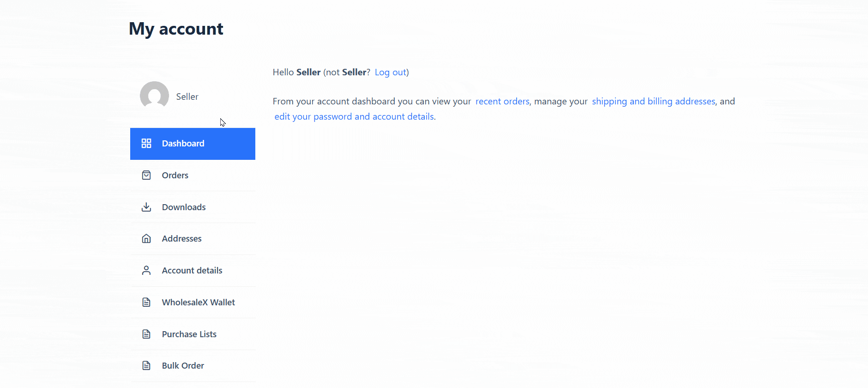Open the Dashboard menu item
Viewport: 868px width, 388px height.
click(193, 144)
